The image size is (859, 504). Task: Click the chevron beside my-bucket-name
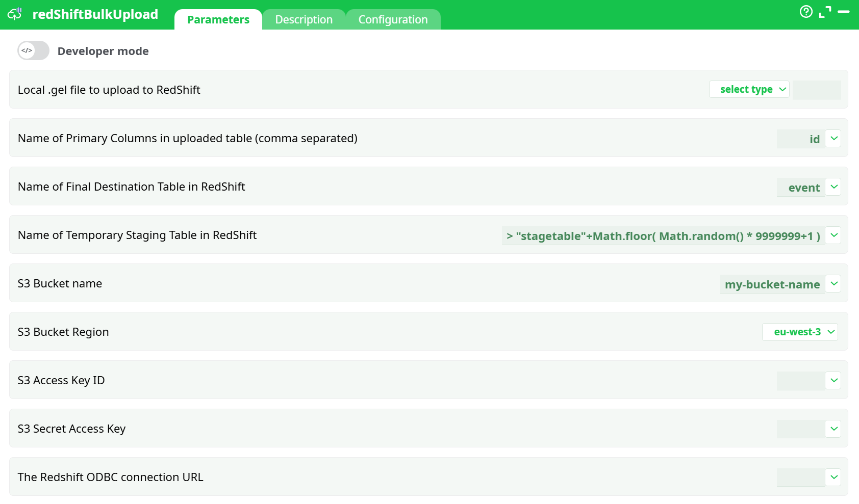[833, 284]
